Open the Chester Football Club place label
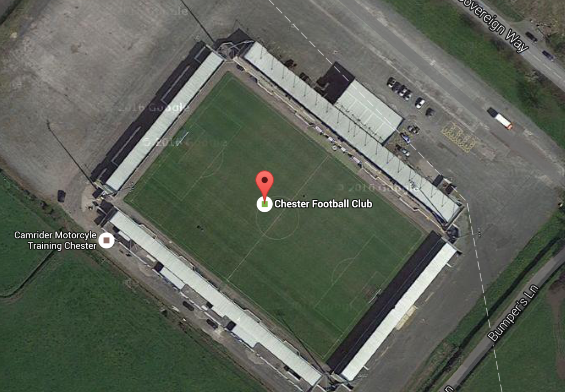 point(323,204)
